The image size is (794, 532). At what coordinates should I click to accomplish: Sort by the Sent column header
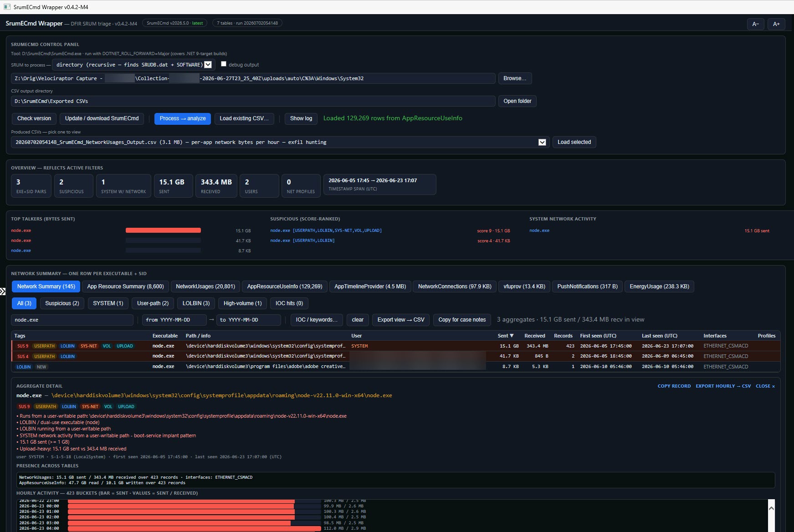(x=505, y=336)
